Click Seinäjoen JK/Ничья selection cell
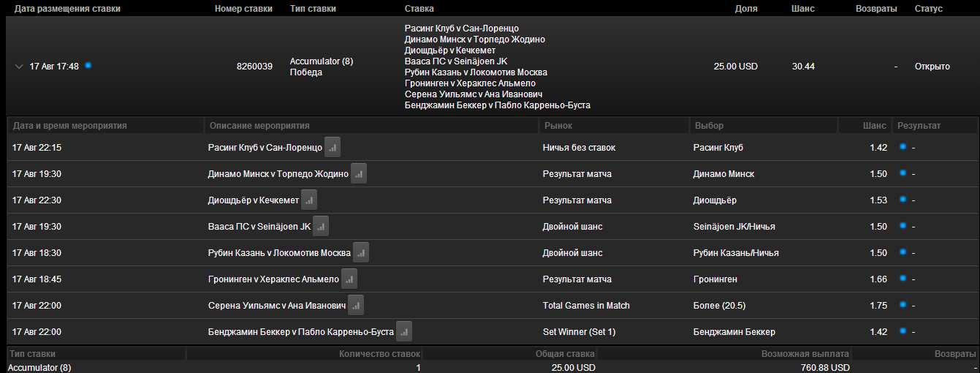980x373 pixels. tap(734, 227)
